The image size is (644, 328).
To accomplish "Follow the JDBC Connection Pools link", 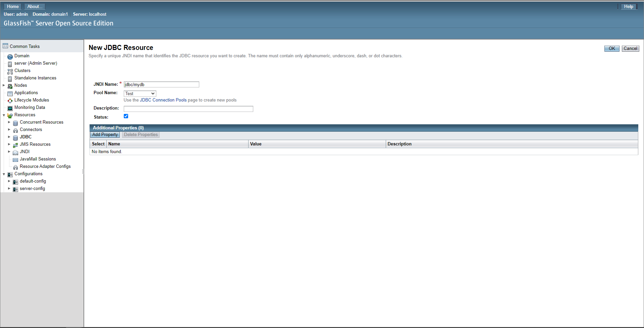I will pos(163,100).
